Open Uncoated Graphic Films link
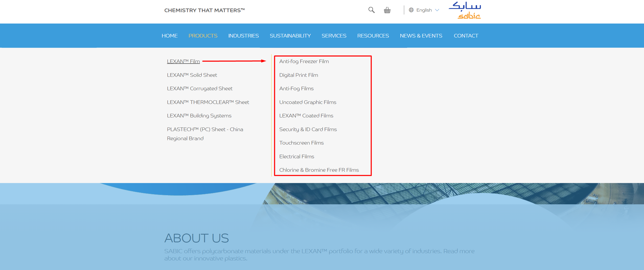Image resolution: width=644 pixels, height=270 pixels. (x=308, y=102)
